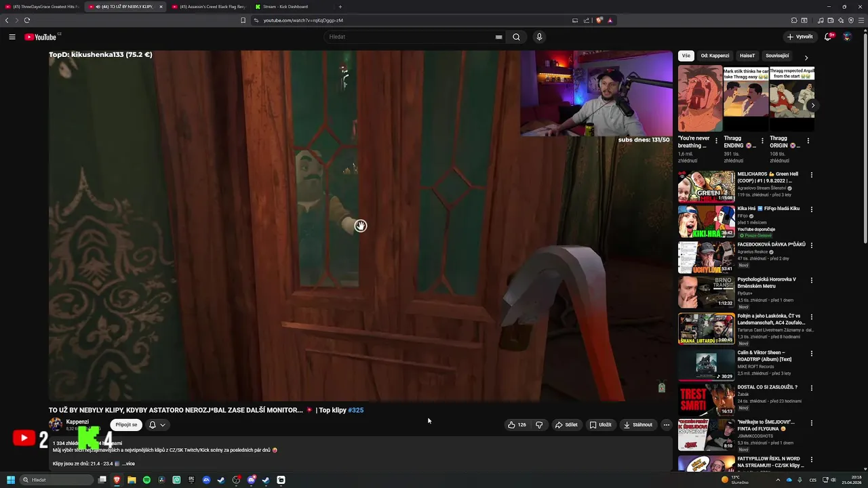Open the Brave Shields lion icon
The width and height of the screenshot is (868, 488).
click(599, 20)
